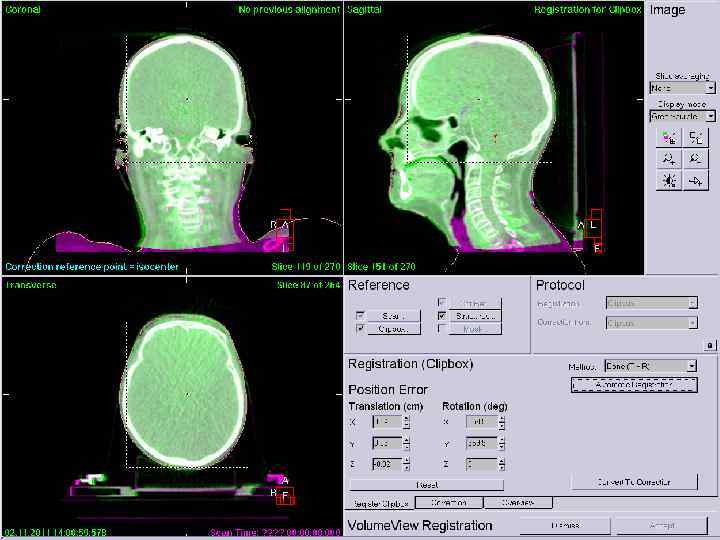Click 'Correction reference point = Isocenter' text
The width and height of the screenshot is (720, 540).
(x=92, y=266)
